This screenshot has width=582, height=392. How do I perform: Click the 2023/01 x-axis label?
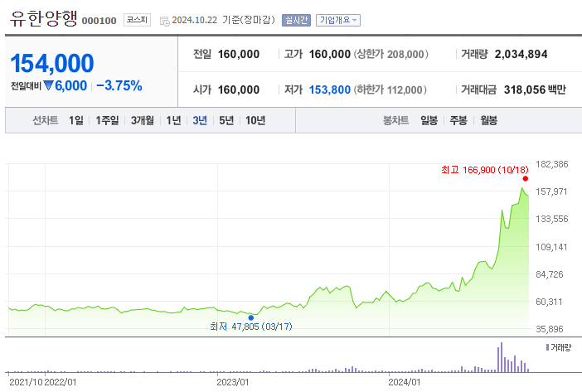click(233, 382)
